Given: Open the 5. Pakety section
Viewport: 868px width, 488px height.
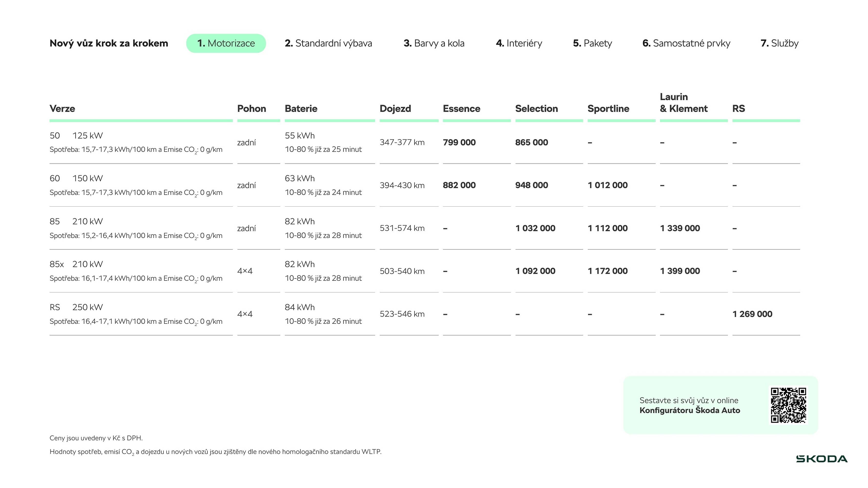Looking at the screenshot, I should point(592,43).
